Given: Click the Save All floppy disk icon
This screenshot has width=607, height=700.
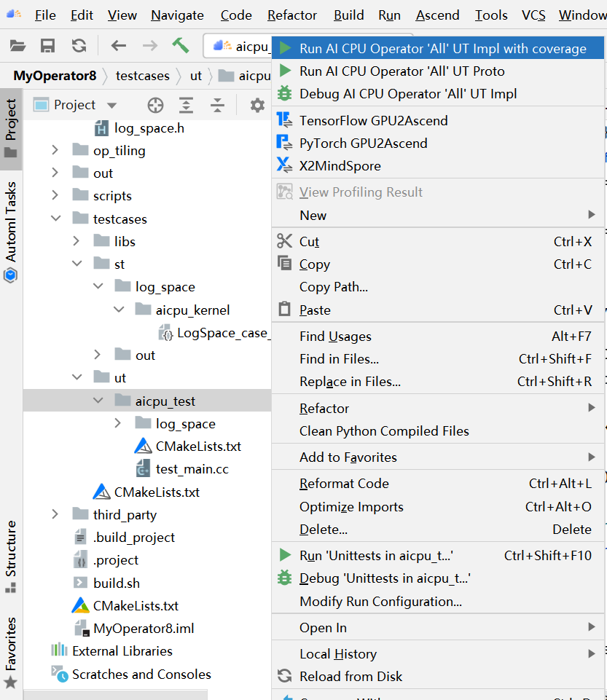Looking at the screenshot, I should [48, 46].
